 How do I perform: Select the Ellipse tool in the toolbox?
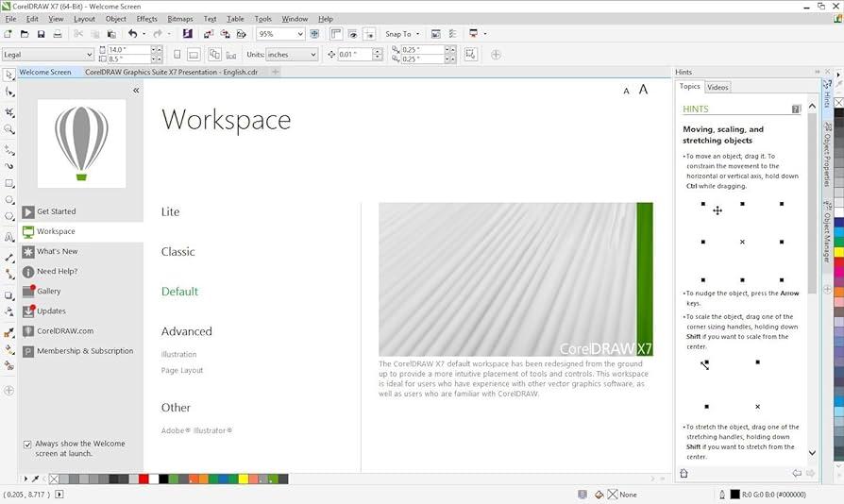click(9, 200)
